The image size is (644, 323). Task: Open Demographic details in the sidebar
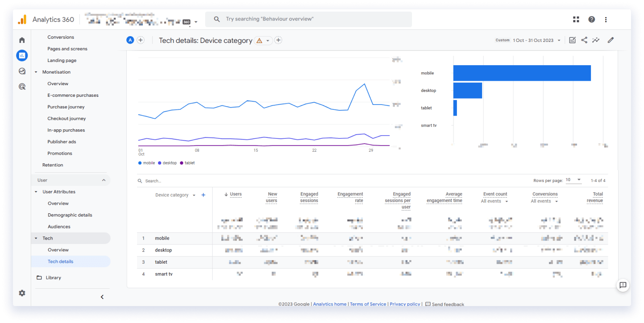click(70, 215)
